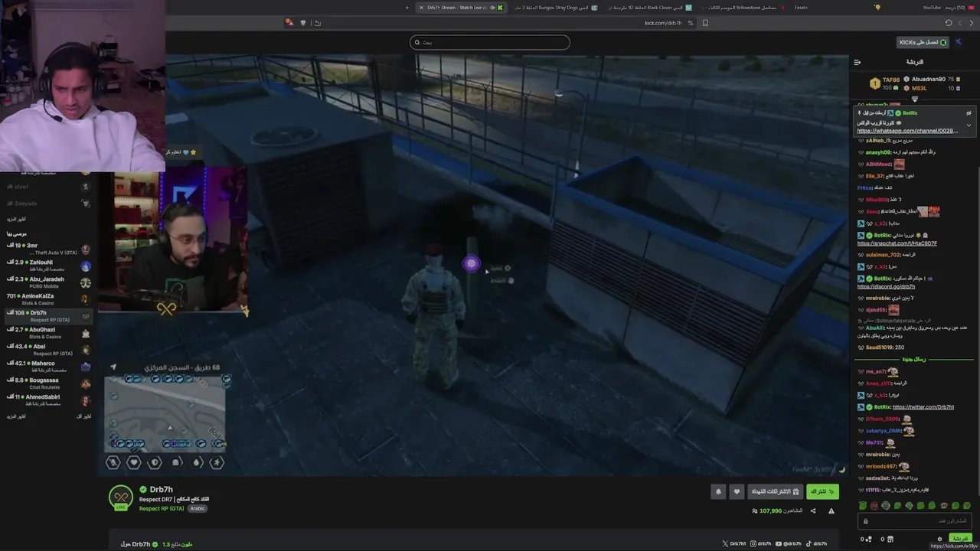Click Instagram drb7h social link
Image resolution: width=980 pixels, height=551 pixels.
761,544
